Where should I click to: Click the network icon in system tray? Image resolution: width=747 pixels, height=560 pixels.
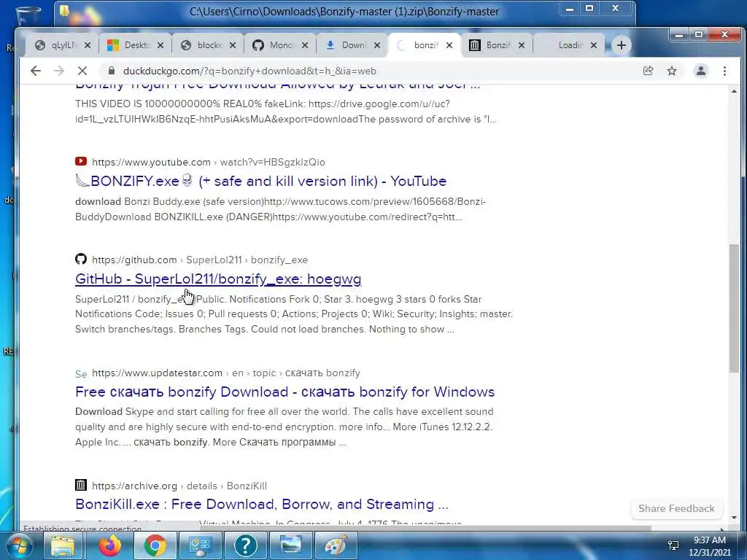coord(673,545)
